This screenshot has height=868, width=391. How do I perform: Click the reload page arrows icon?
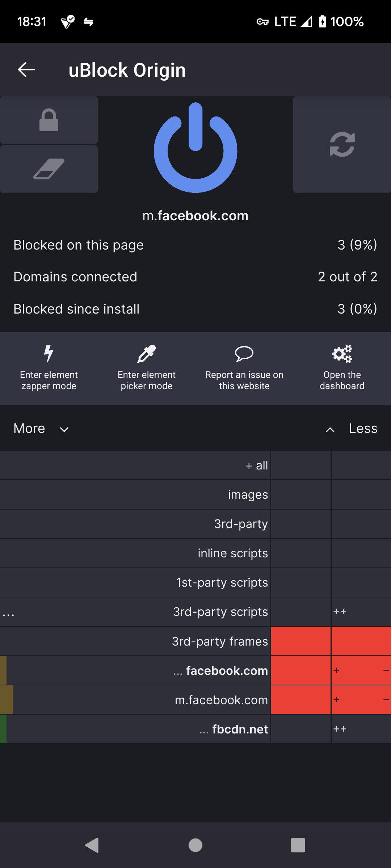[x=342, y=144]
